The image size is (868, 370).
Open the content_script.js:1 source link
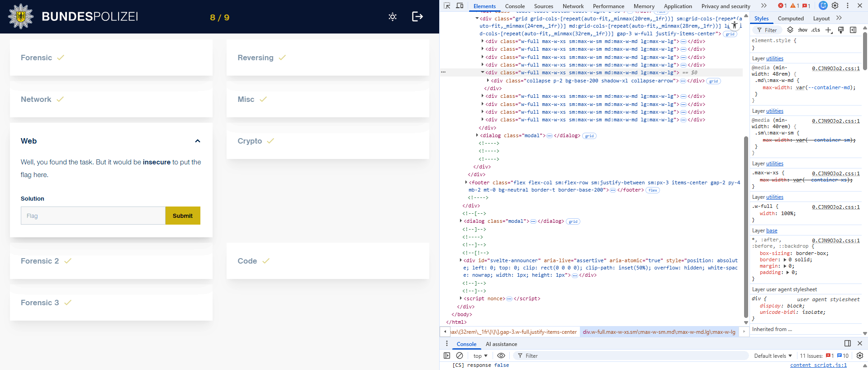coord(818,365)
